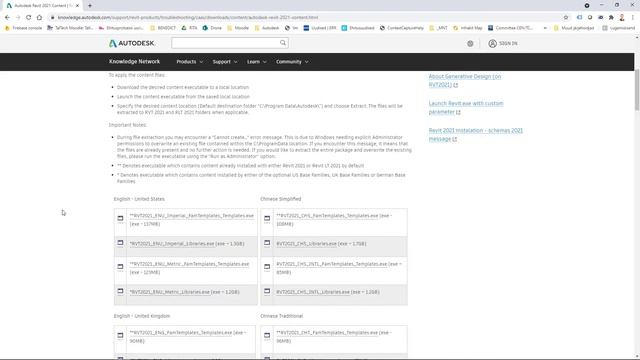Click download icon for ENU Imperial Libraries row

coord(120,243)
